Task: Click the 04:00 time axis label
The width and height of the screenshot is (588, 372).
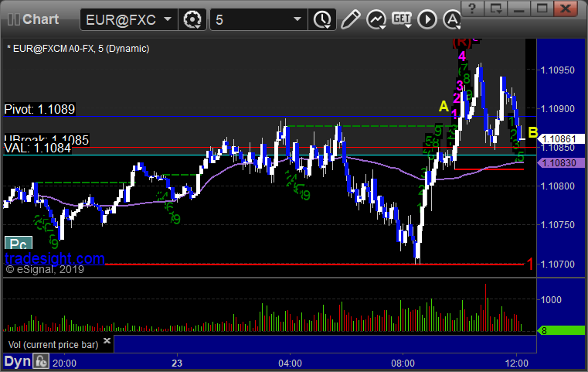Action: click(290, 363)
